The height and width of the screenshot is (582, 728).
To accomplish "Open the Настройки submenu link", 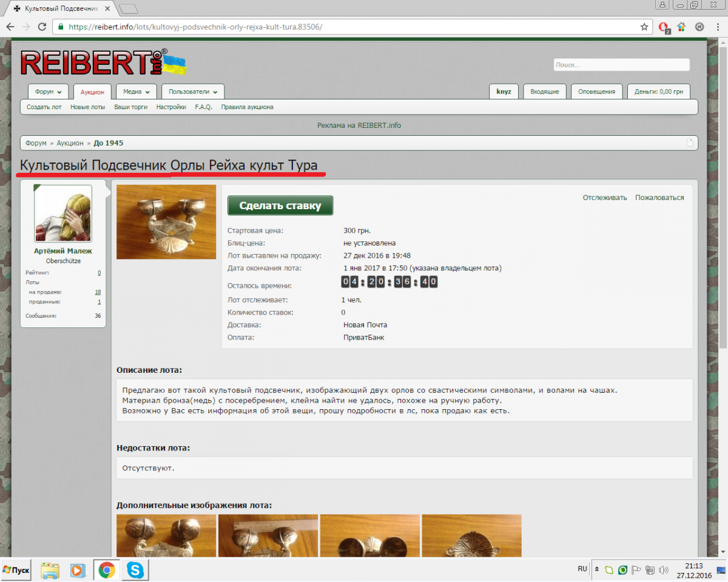I will click(171, 107).
